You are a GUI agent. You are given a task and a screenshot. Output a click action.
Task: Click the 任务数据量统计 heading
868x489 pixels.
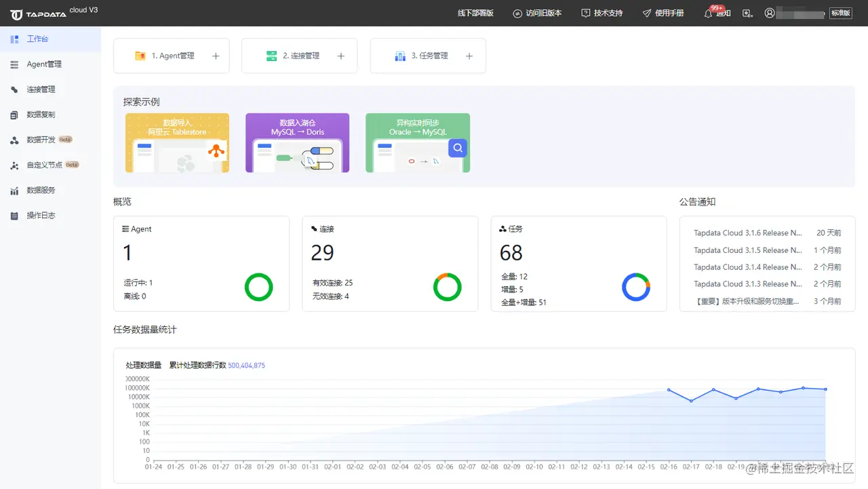click(x=145, y=330)
